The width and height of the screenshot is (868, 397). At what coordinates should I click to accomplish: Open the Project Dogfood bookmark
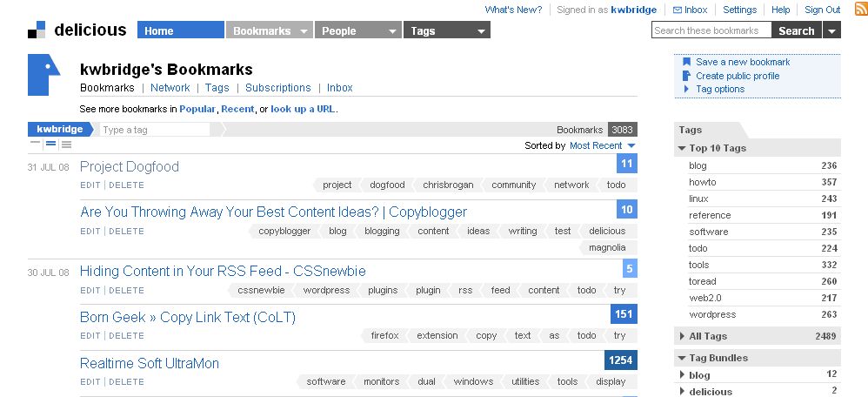130,166
